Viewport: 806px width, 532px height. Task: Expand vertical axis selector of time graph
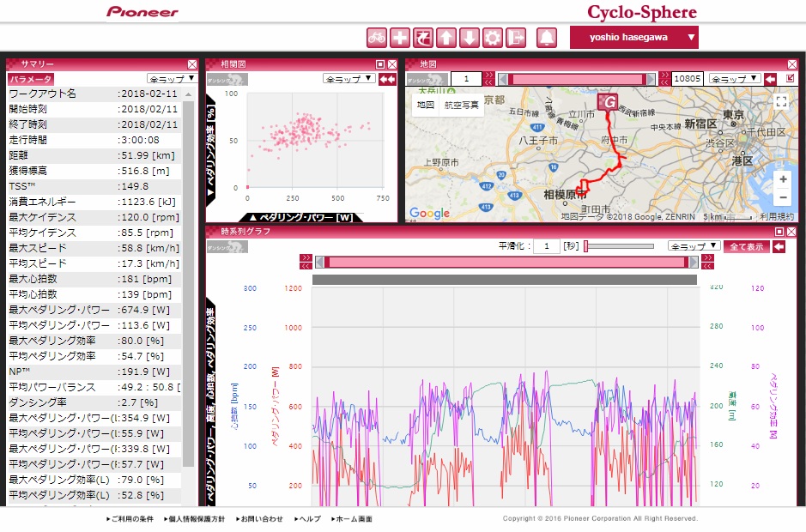coord(211,401)
